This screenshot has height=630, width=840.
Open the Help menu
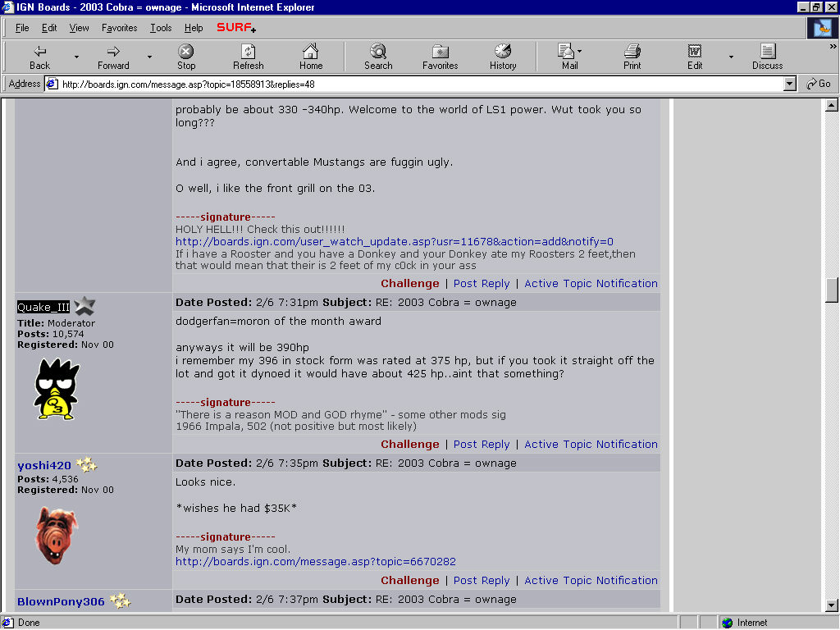pyautogui.click(x=194, y=28)
